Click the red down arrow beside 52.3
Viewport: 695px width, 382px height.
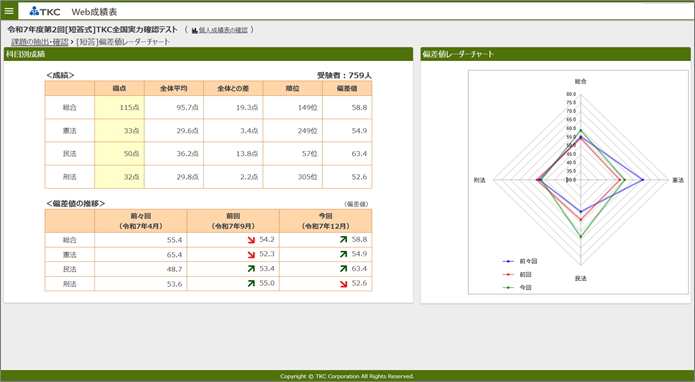pos(251,255)
